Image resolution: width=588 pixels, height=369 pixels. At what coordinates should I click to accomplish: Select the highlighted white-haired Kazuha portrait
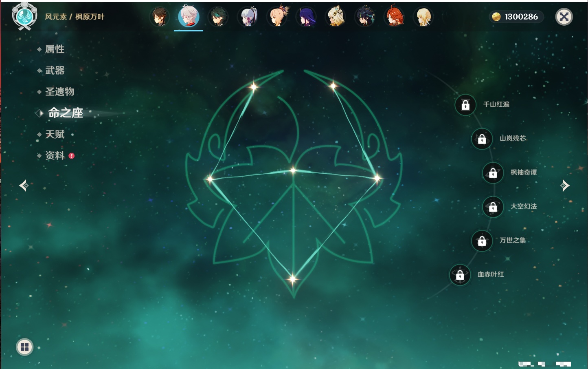pyautogui.click(x=189, y=17)
